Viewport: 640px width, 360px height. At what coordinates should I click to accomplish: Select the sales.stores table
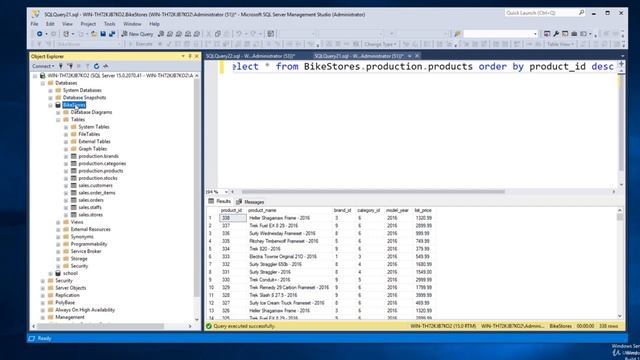tap(91, 215)
